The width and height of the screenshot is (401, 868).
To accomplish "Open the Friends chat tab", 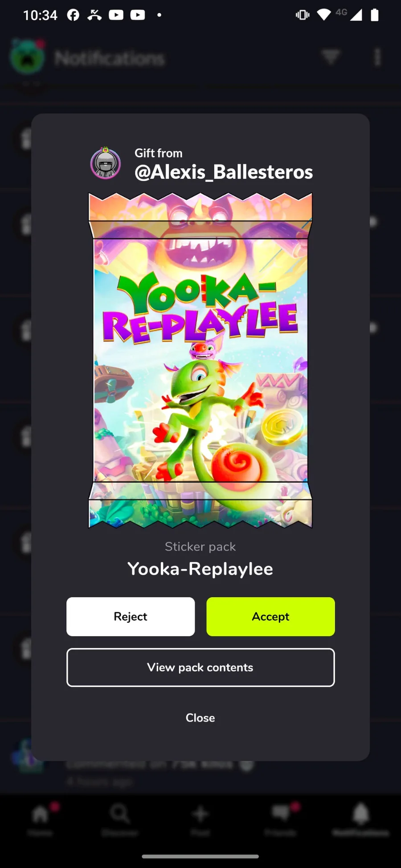I will coord(281,819).
